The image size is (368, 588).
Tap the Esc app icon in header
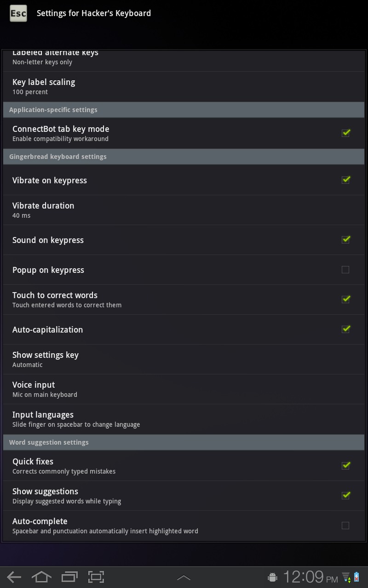coord(18,13)
